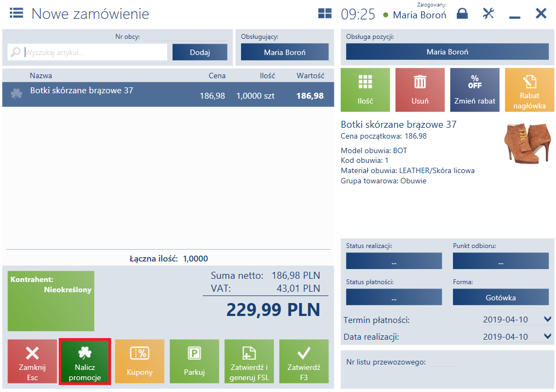The image size is (556, 392).
Task: Click the Model obuwia: BOT text
Action: (374, 150)
